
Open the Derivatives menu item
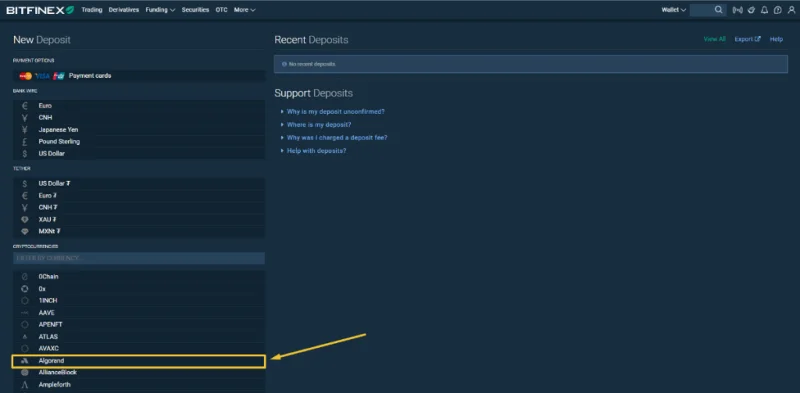(123, 10)
